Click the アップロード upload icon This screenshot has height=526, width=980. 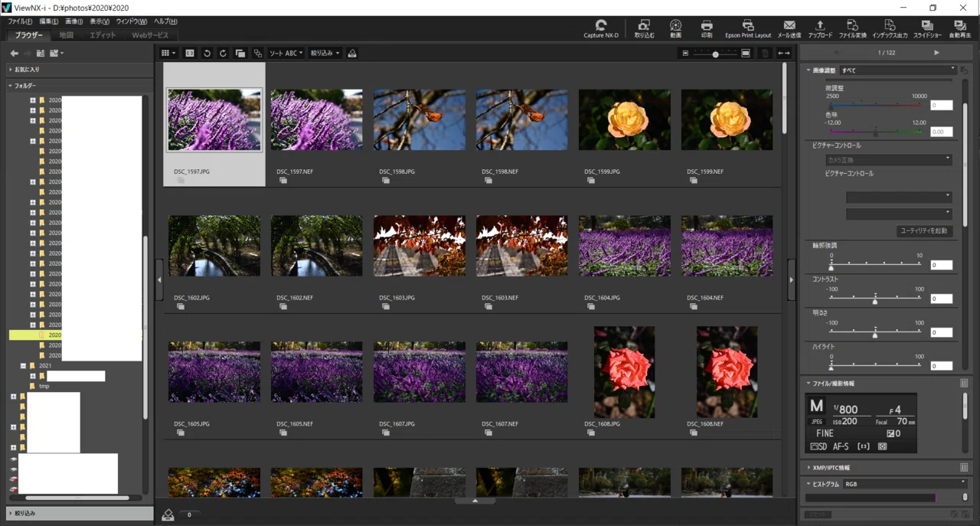point(820,29)
